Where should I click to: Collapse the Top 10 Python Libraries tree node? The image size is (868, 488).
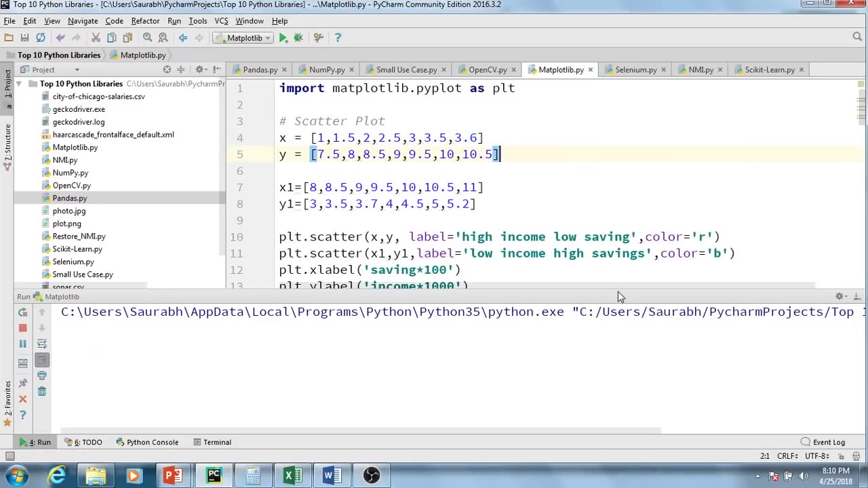19,84
